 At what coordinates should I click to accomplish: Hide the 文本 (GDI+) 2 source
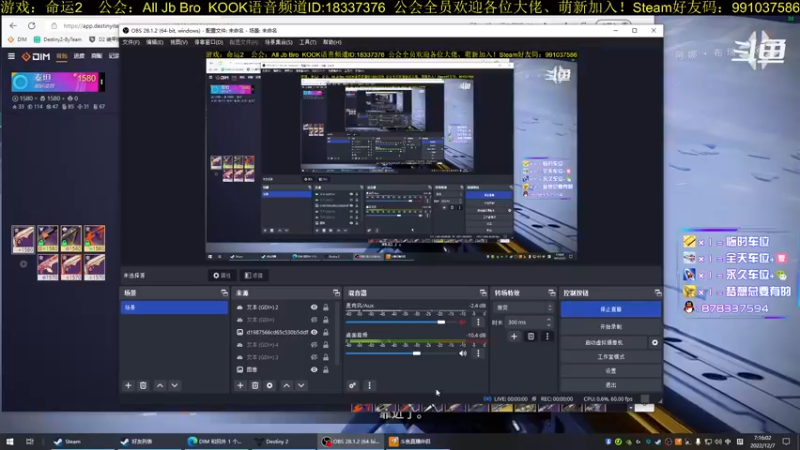(314, 307)
